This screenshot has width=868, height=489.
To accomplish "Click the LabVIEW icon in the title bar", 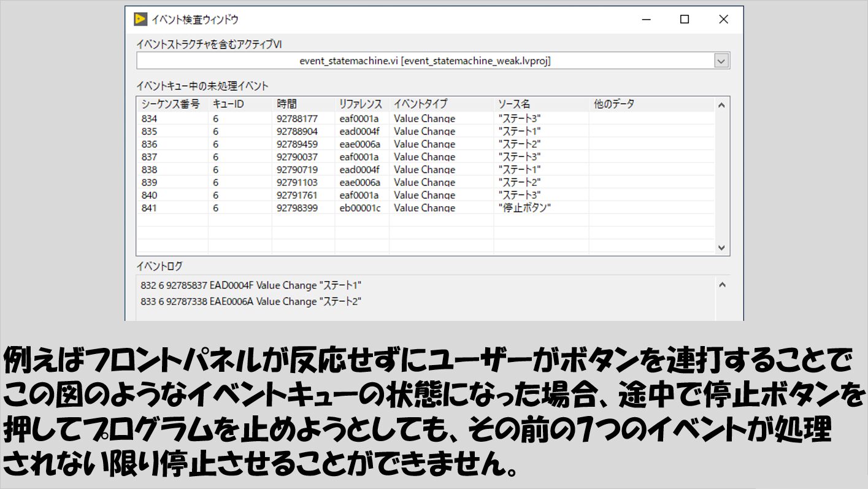I will (140, 19).
